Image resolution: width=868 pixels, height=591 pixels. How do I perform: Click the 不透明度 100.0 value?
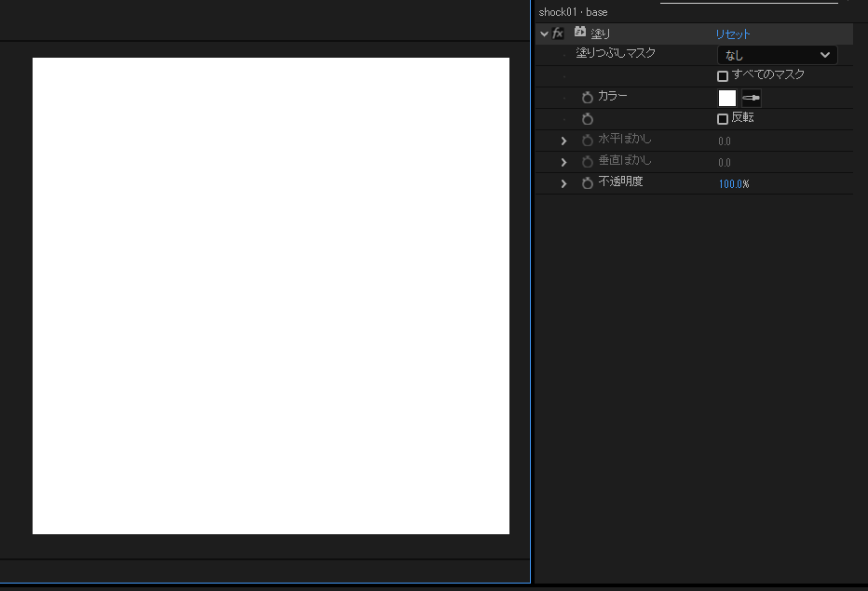[x=730, y=184]
